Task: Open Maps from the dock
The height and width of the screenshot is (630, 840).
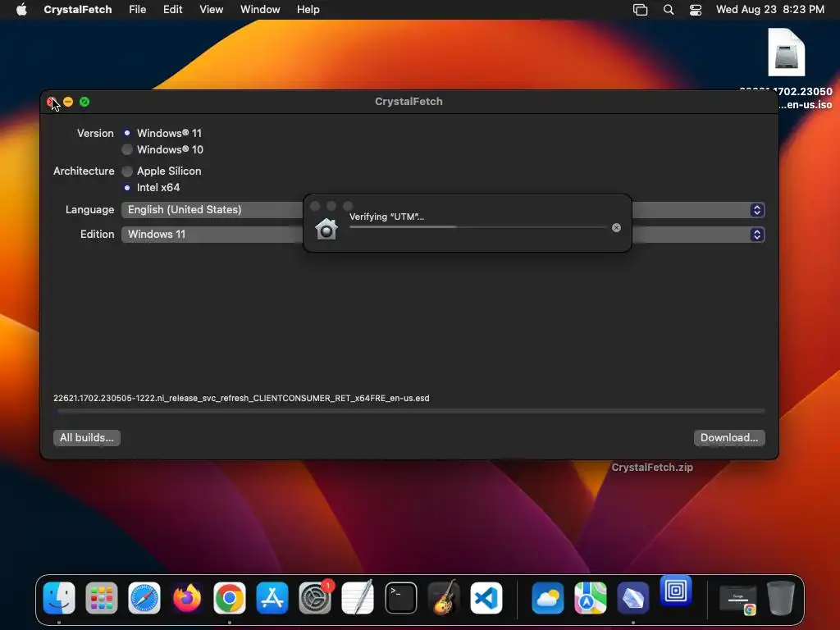Action: (591, 598)
